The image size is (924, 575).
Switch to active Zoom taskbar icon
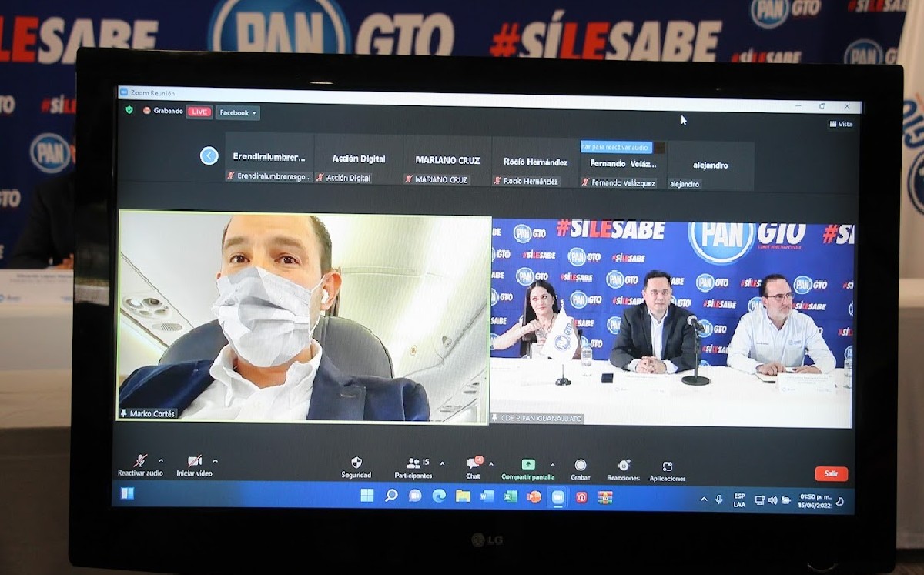(x=557, y=497)
